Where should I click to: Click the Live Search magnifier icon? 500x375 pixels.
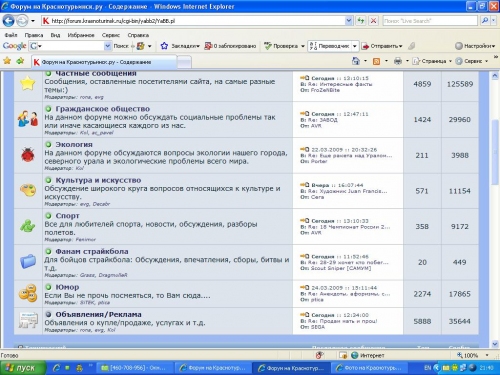coord(485,21)
